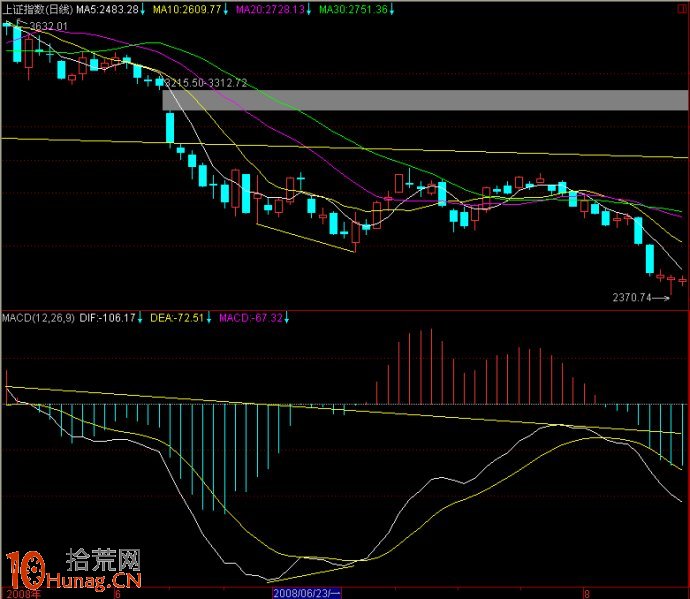The height and width of the screenshot is (599, 690).
Task: Select the gray gap rectangle on the chart
Action: (425, 100)
